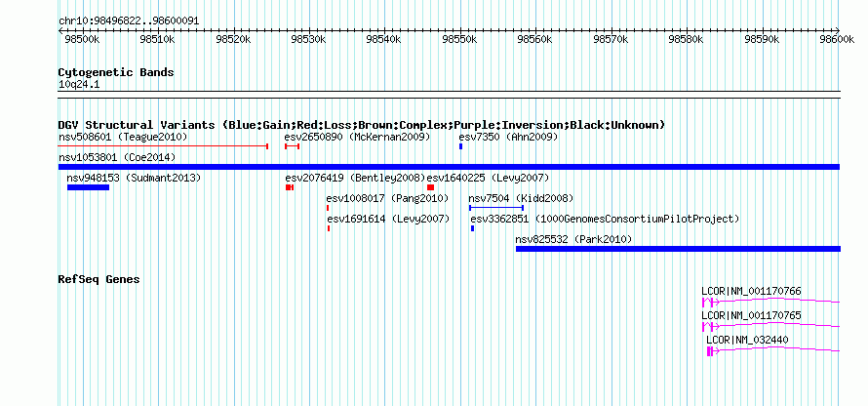868x406 pixels.
Task: Select the red esv2650890 loss glyph
Action: [293, 146]
